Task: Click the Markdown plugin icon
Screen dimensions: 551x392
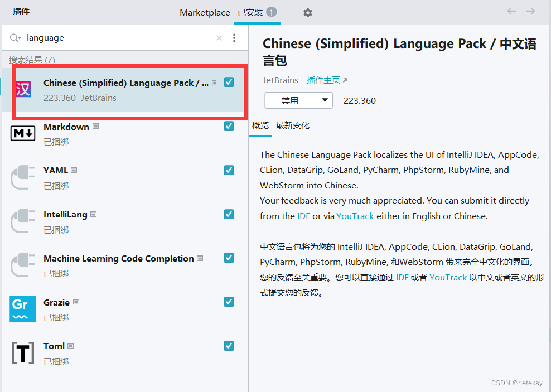Action: tap(23, 133)
